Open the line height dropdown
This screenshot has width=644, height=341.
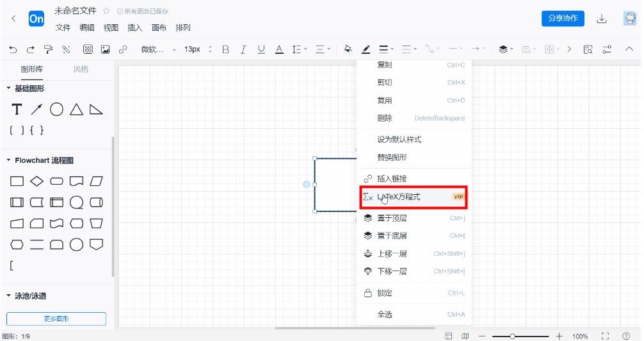[299, 50]
